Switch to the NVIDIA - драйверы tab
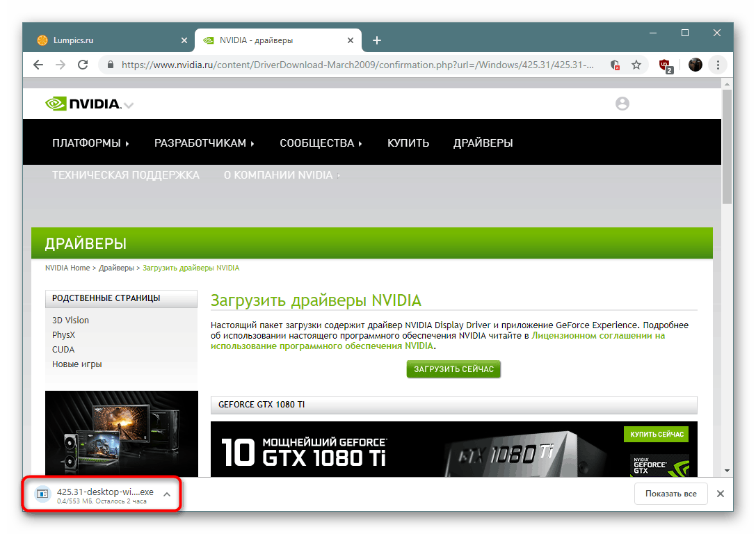 tap(278, 40)
